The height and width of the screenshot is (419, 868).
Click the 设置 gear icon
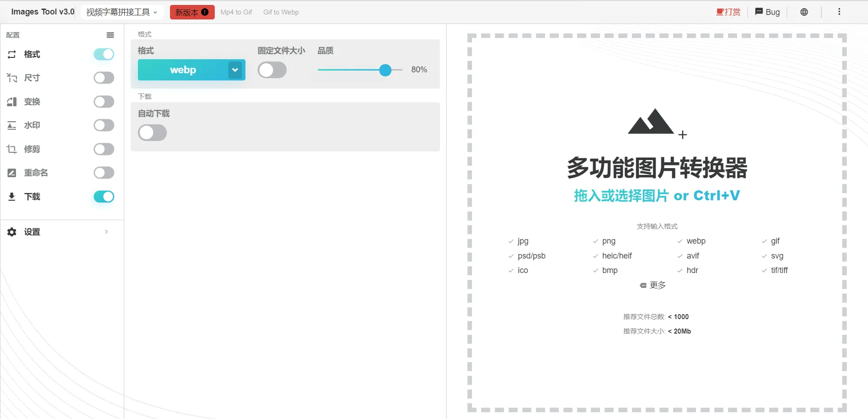[x=12, y=232]
